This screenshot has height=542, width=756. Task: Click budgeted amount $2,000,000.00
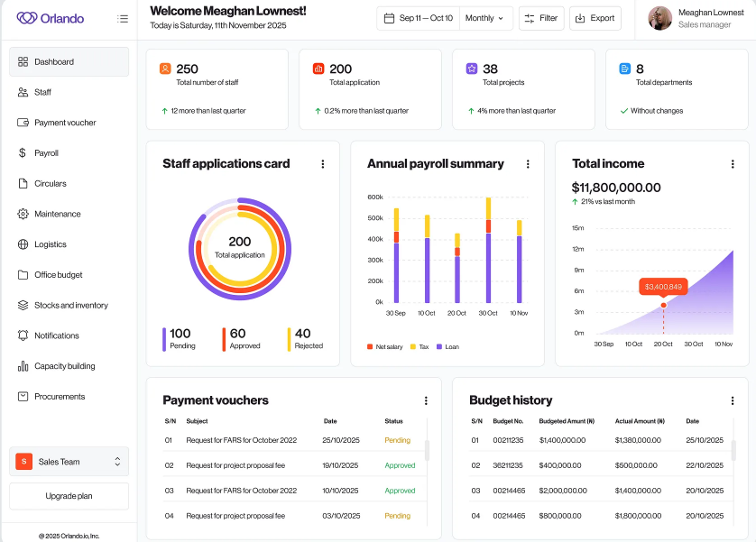(563, 491)
